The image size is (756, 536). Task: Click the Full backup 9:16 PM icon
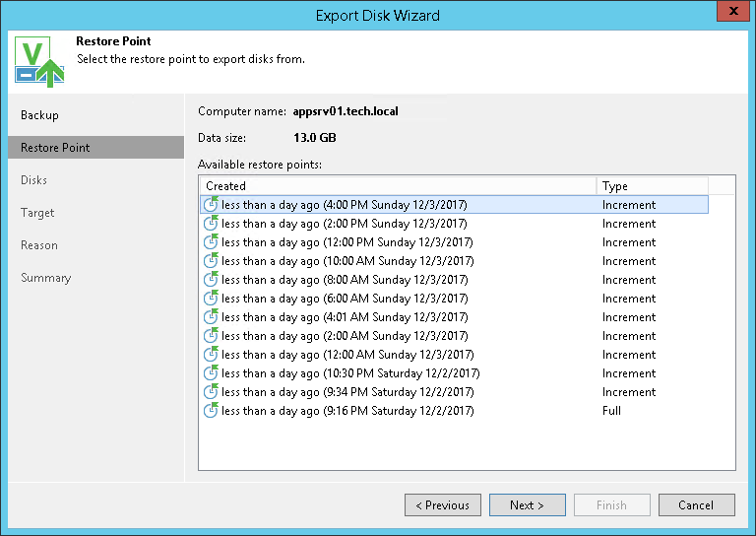pos(211,411)
